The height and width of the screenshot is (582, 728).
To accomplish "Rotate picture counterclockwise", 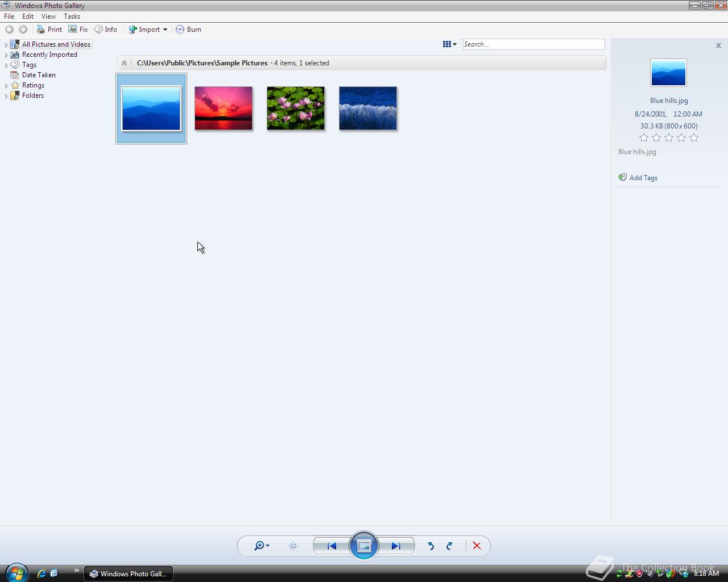I will (x=431, y=546).
